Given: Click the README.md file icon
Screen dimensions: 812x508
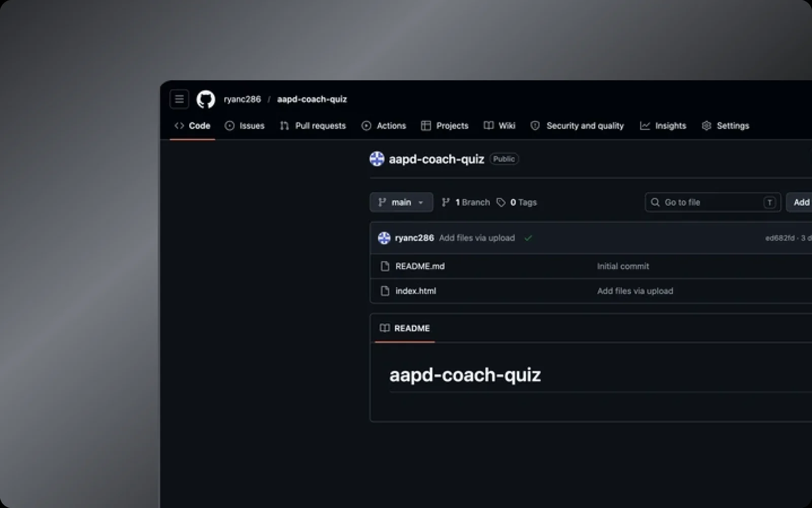Looking at the screenshot, I should pos(385,266).
